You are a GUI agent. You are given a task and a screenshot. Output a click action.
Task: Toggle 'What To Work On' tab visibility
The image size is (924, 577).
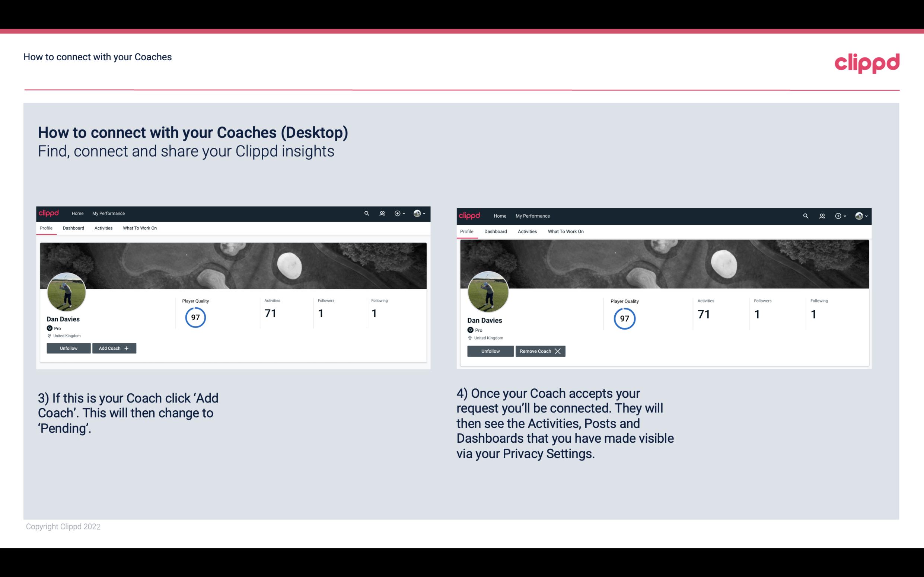tap(140, 228)
